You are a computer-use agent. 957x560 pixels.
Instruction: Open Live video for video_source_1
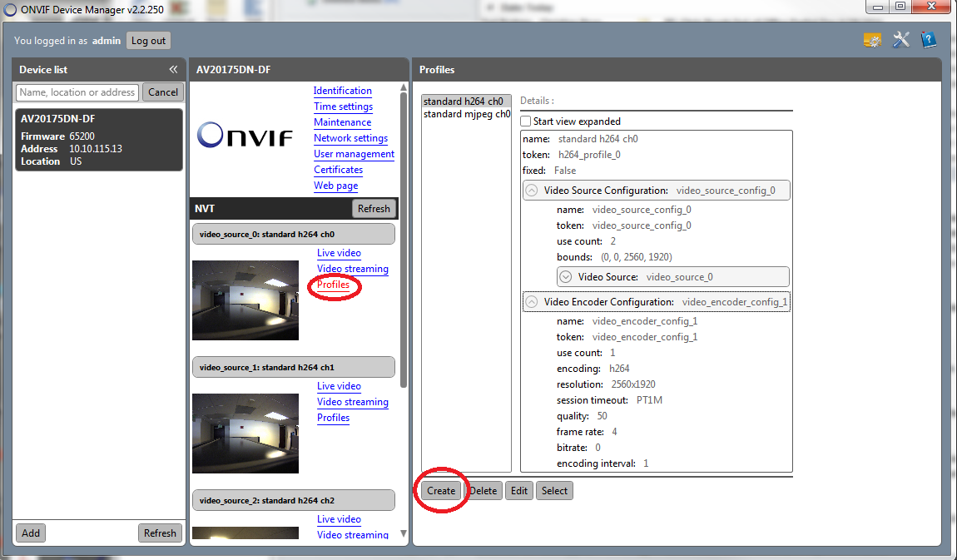(339, 385)
